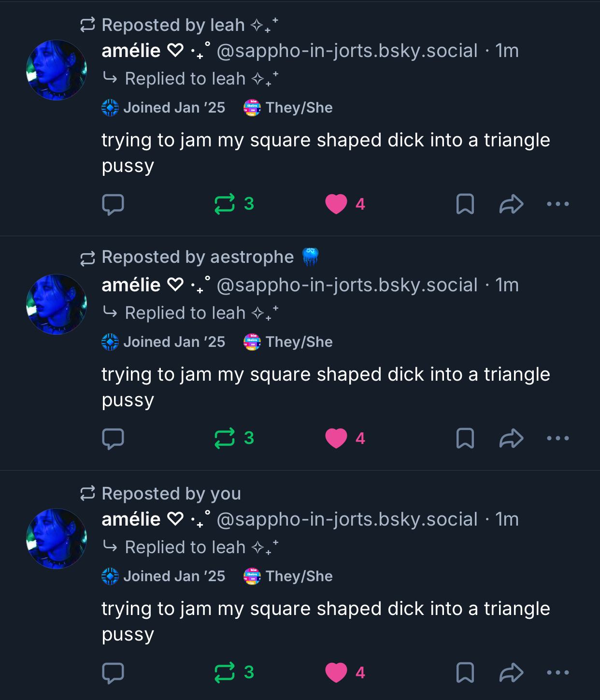
Task: Click They/She pronoun badge in aestrophe-reposted post
Action: tap(288, 342)
